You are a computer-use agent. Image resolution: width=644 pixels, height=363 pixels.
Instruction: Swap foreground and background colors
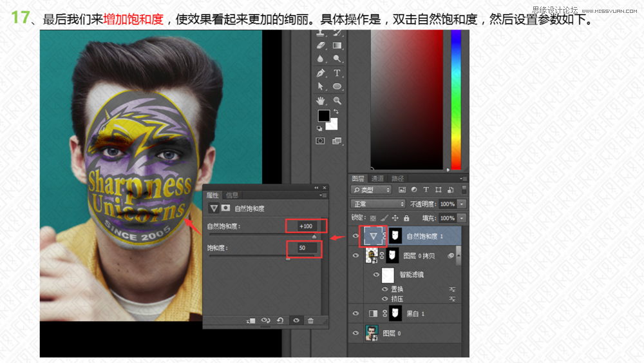click(336, 112)
